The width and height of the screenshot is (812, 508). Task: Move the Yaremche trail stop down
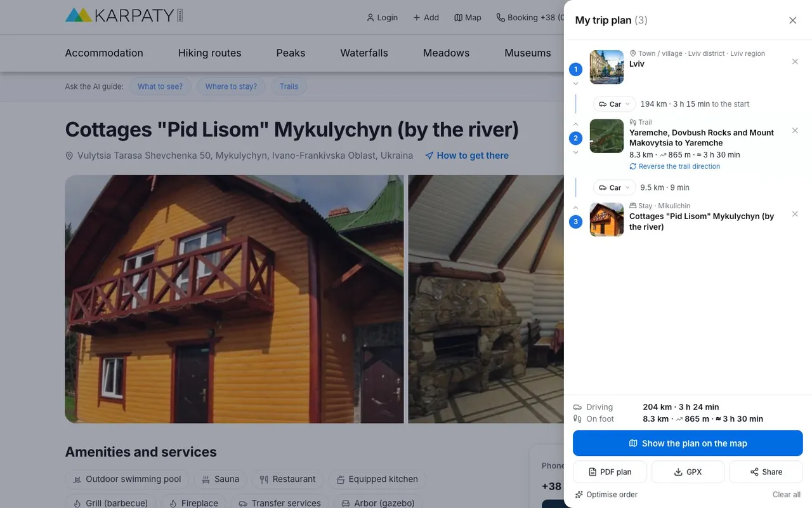(x=575, y=152)
